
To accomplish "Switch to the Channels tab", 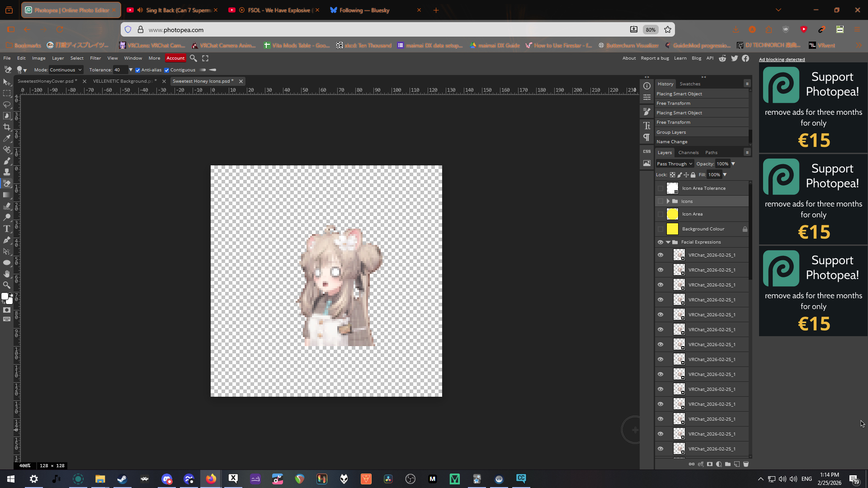I will click(x=688, y=153).
